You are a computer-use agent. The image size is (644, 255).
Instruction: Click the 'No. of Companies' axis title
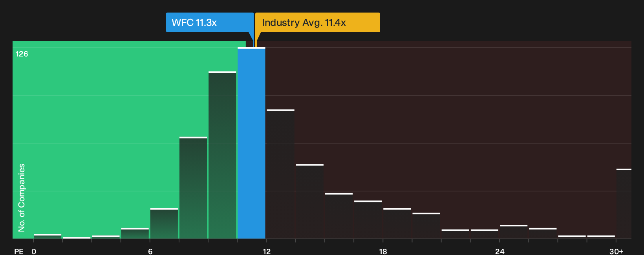pyautogui.click(x=22, y=197)
